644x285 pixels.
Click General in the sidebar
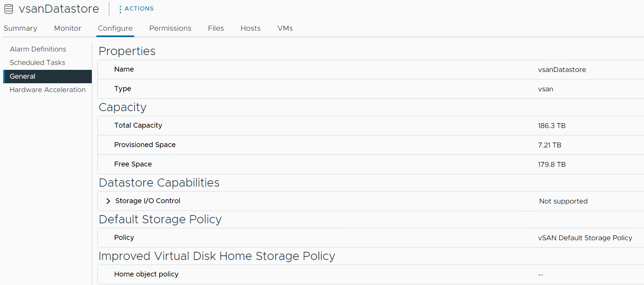(23, 76)
